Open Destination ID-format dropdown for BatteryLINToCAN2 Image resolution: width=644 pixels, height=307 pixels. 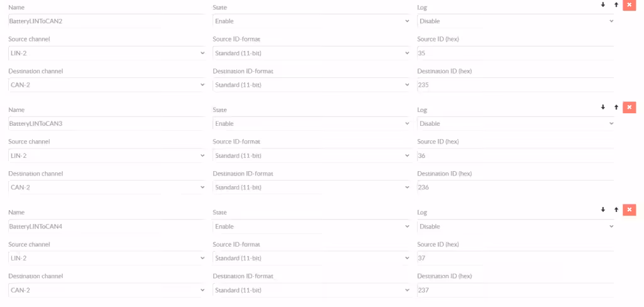tap(311, 85)
